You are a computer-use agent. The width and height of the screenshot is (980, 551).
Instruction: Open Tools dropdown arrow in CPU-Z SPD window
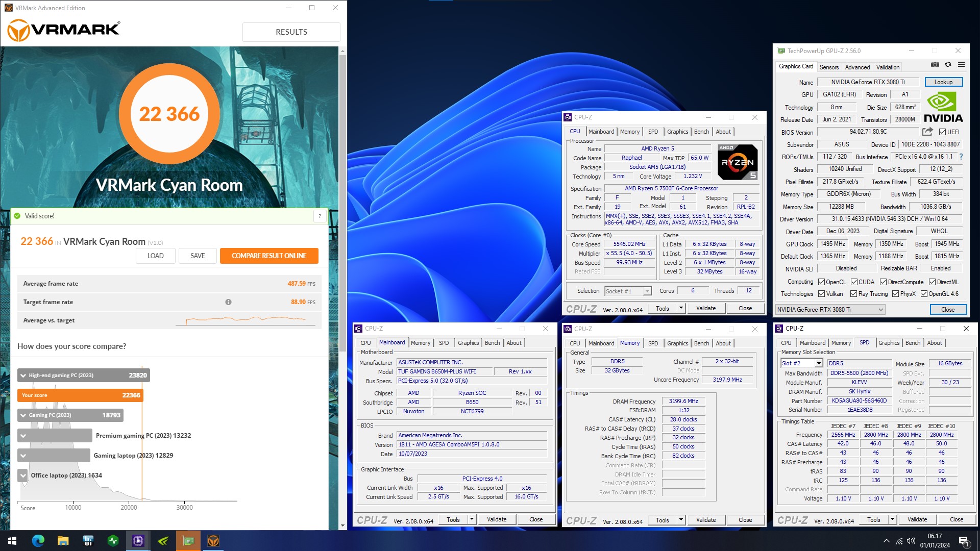point(892,519)
